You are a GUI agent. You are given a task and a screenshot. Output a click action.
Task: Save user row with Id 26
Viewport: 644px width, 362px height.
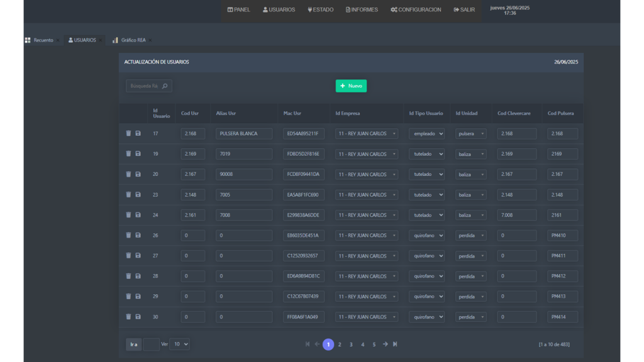click(x=138, y=235)
